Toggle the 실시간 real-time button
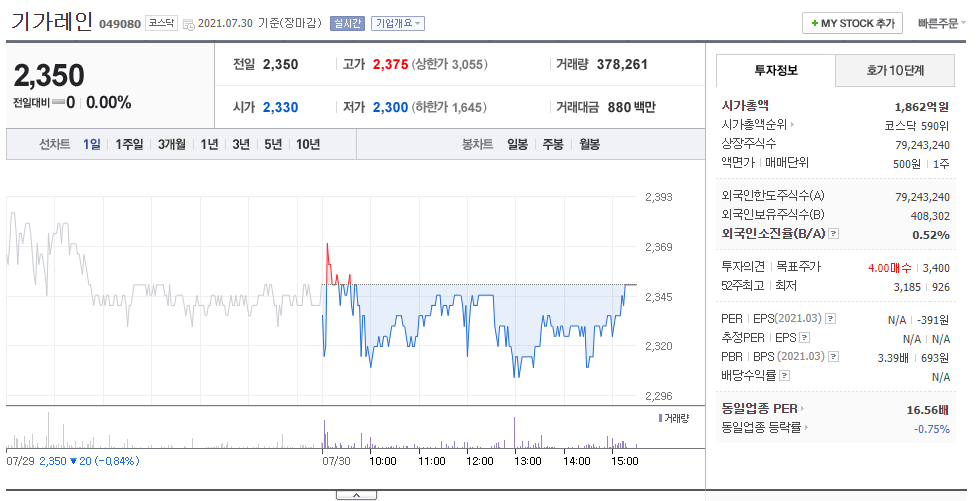The image size is (977, 501). (x=347, y=24)
